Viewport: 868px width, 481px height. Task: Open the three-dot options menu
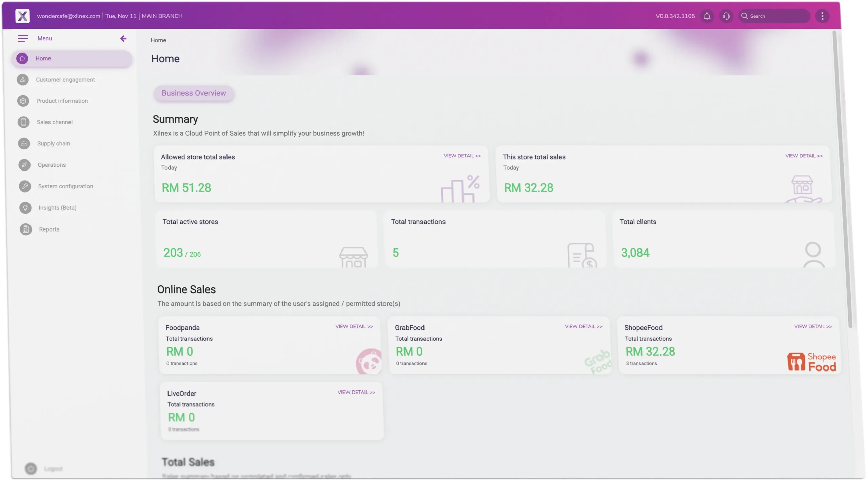tap(822, 16)
